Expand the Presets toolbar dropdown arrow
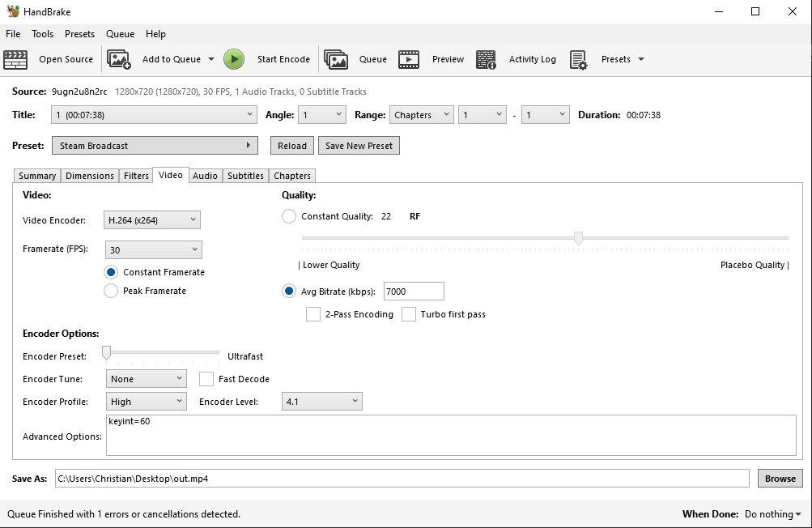The width and height of the screenshot is (812, 528). (641, 59)
